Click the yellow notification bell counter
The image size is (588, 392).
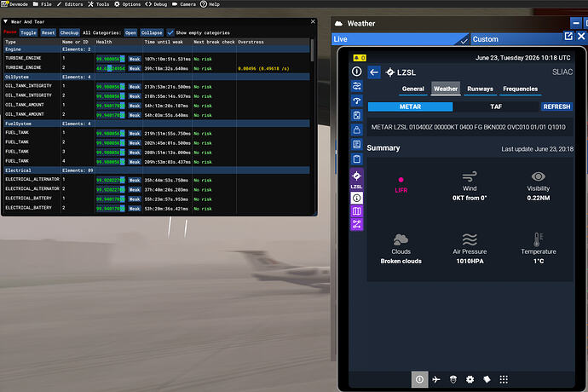tap(360, 58)
